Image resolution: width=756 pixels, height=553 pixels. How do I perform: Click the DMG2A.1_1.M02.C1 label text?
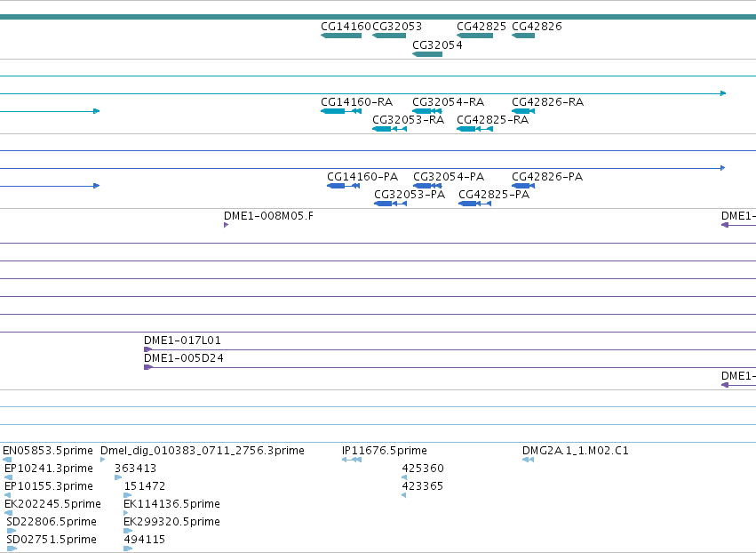point(575,451)
